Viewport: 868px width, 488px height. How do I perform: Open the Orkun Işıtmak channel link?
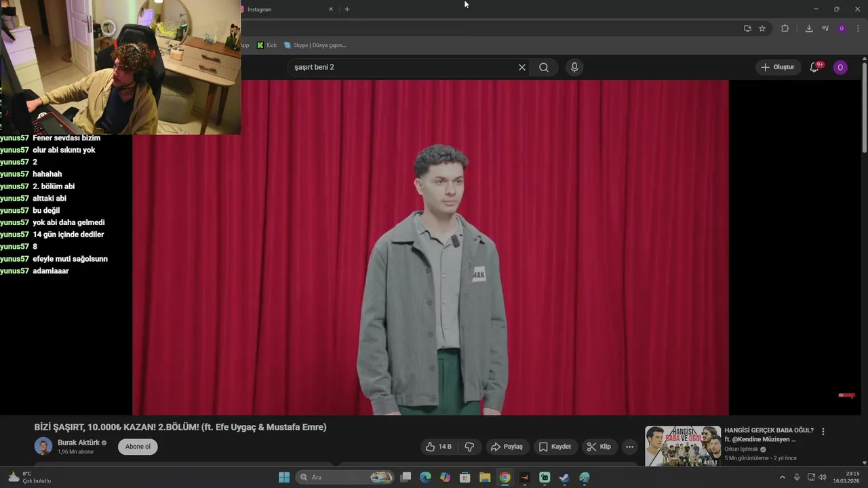[x=741, y=449]
